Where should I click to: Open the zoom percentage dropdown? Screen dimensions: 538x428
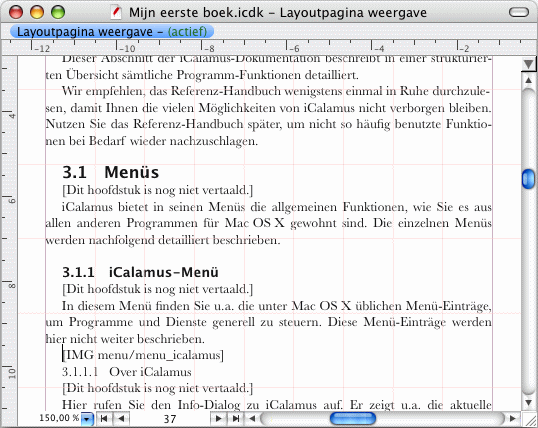[87, 419]
